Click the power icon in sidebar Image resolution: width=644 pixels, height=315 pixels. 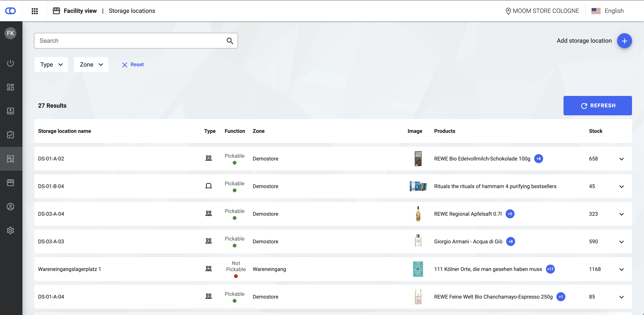pos(10,63)
